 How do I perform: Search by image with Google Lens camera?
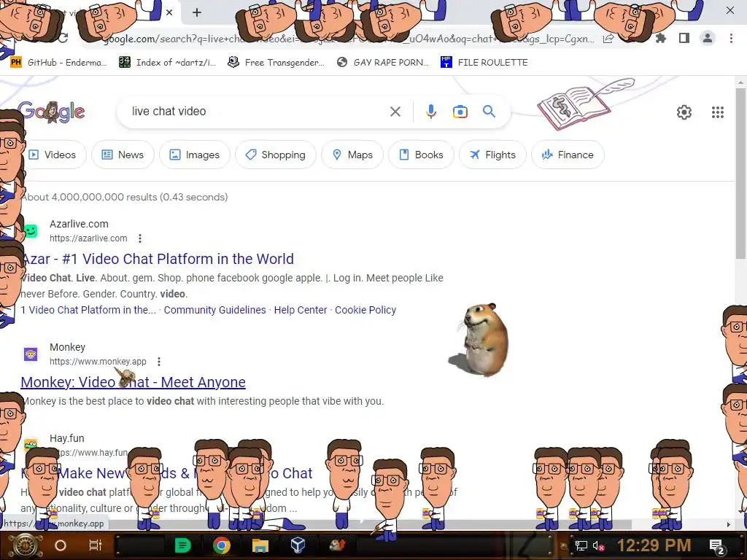click(460, 112)
